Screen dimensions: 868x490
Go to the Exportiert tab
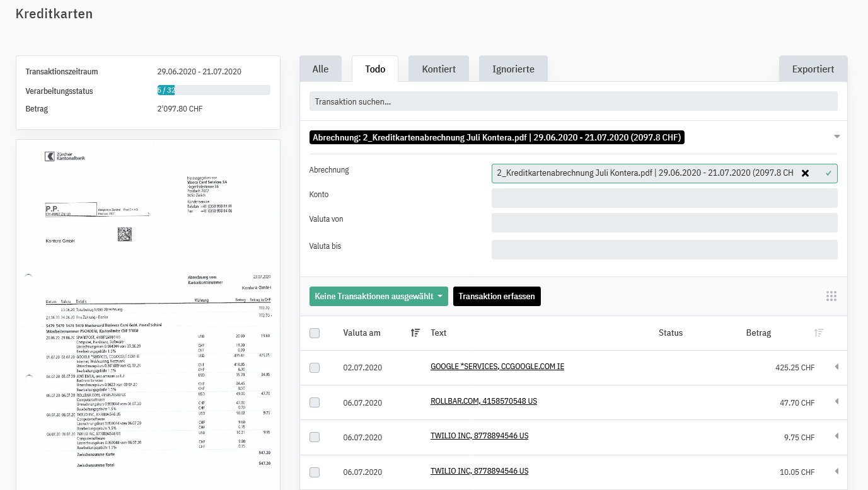click(x=813, y=69)
